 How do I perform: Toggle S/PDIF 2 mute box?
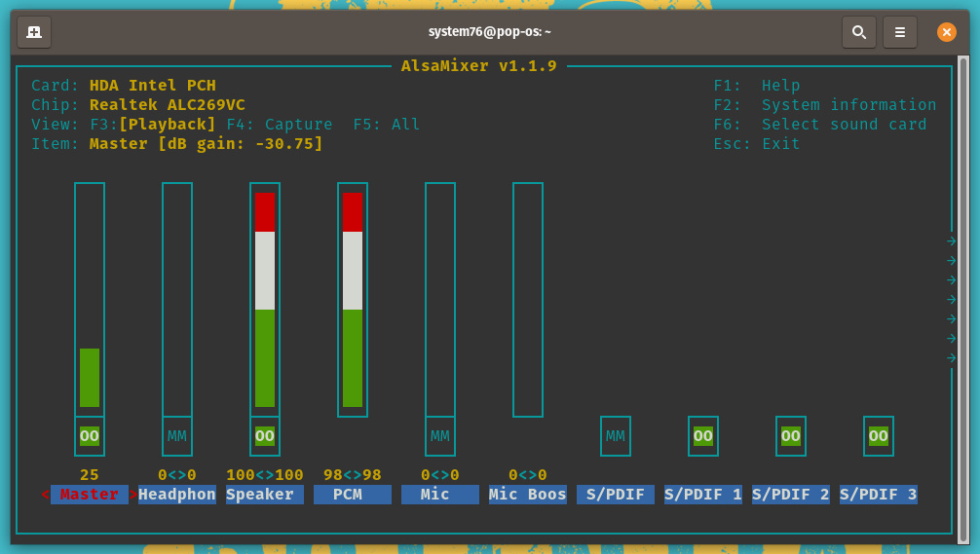[791, 436]
